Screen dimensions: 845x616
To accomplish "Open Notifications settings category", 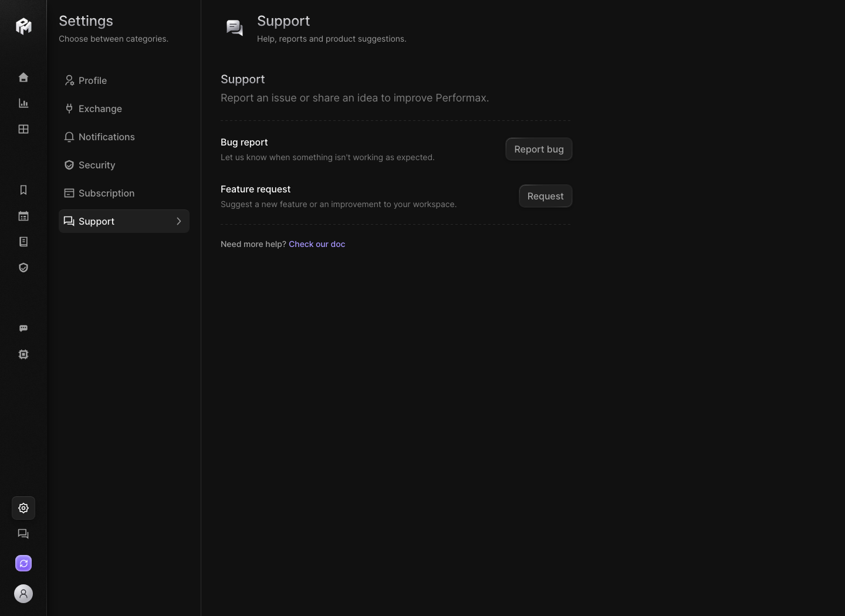I will pos(124,137).
